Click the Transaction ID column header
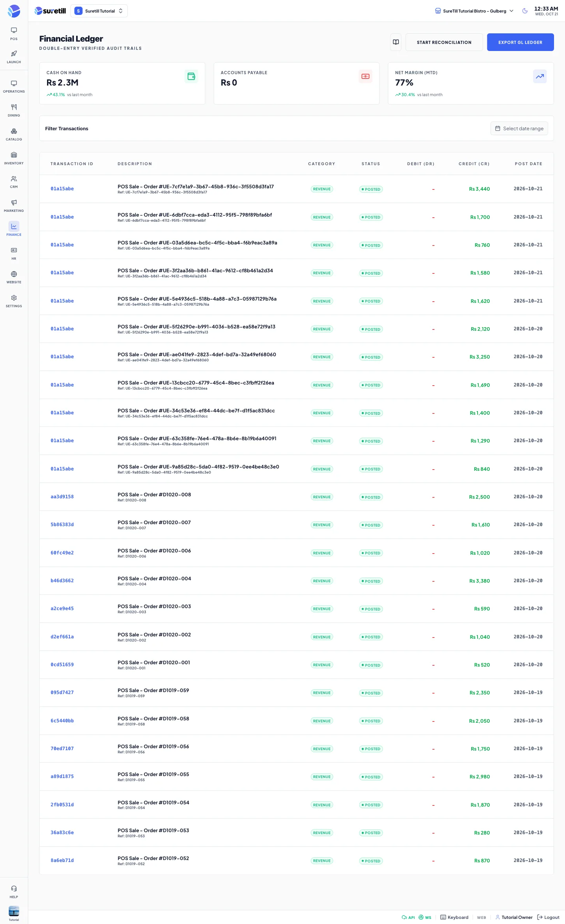 click(72, 164)
